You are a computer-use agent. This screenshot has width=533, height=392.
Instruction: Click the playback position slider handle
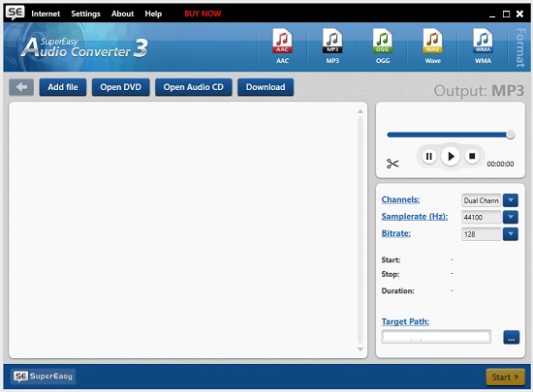pyautogui.click(x=510, y=135)
